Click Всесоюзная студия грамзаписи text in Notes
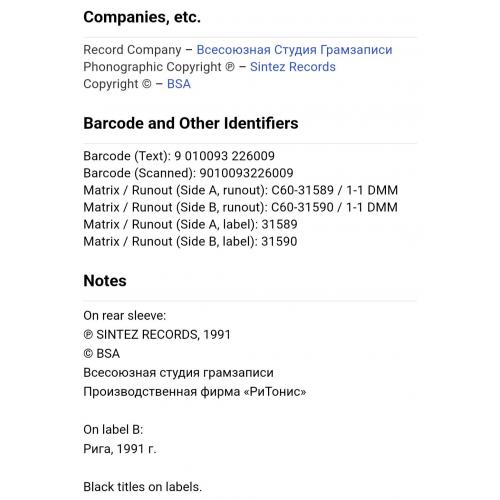500x500 pixels. tap(178, 373)
